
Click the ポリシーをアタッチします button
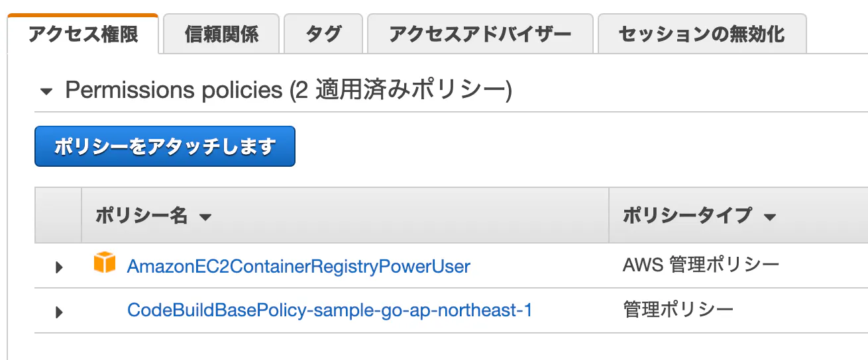point(165,146)
